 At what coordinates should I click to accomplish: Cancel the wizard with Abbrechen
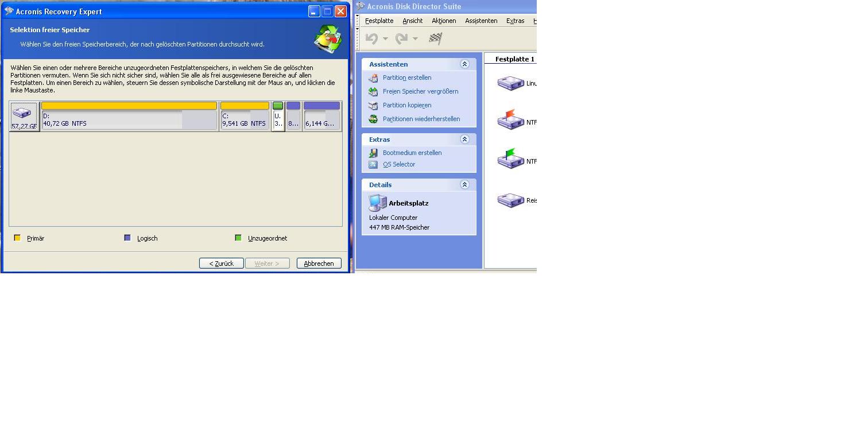(319, 263)
